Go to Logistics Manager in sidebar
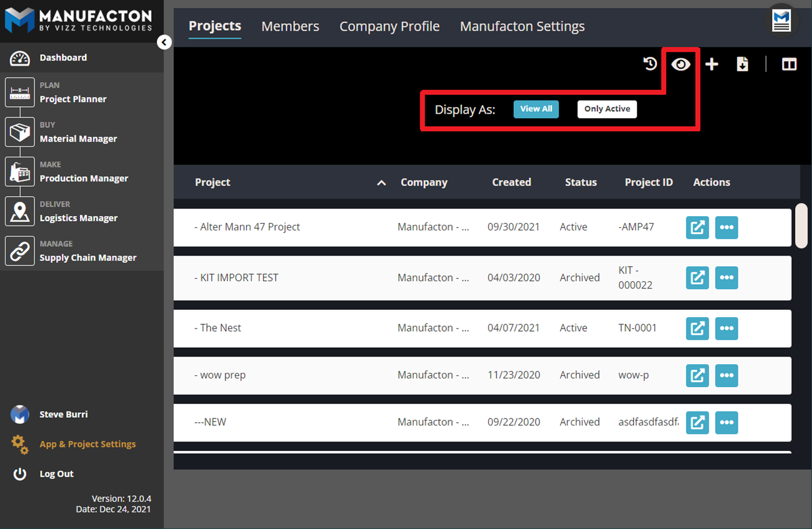This screenshot has width=812, height=529. [x=78, y=218]
